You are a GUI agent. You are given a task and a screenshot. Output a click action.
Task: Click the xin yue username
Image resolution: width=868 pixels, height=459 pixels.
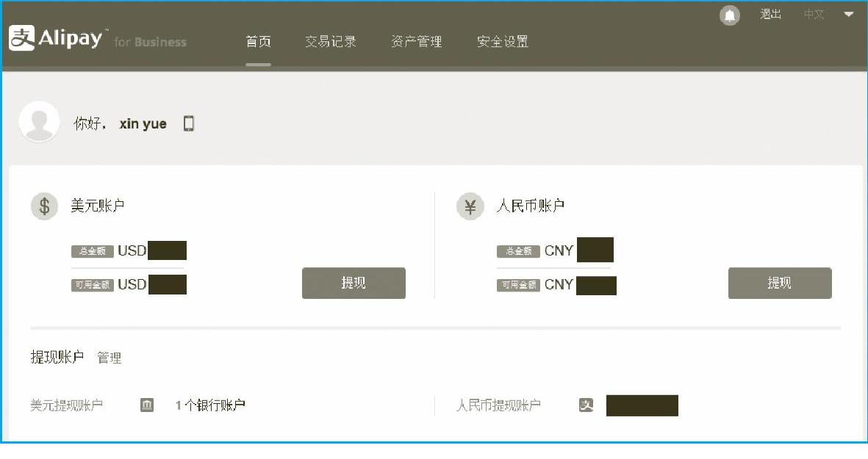143,124
